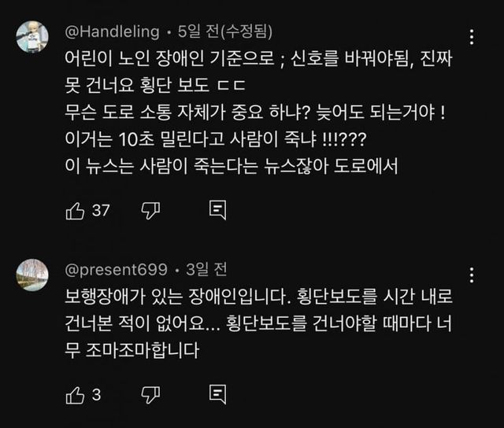Image resolution: width=504 pixels, height=428 pixels.
Task: Dislike the @present699 comment
Action: click(150, 394)
